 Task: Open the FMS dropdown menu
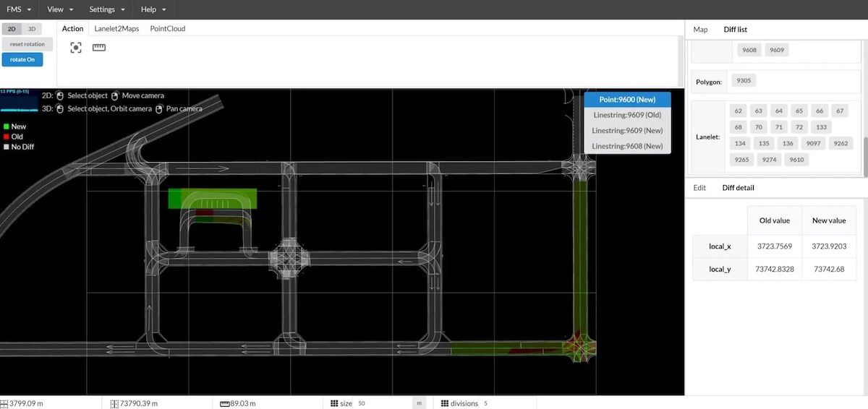18,9
